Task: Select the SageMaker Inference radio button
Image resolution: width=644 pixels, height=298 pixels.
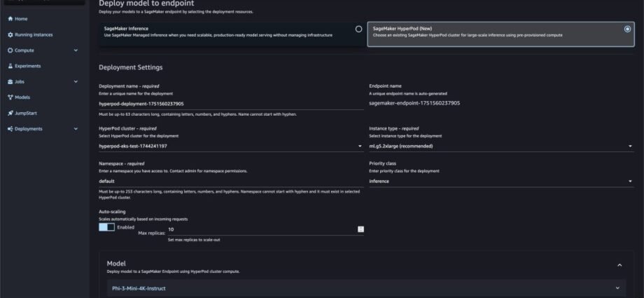Action: [x=358, y=29]
